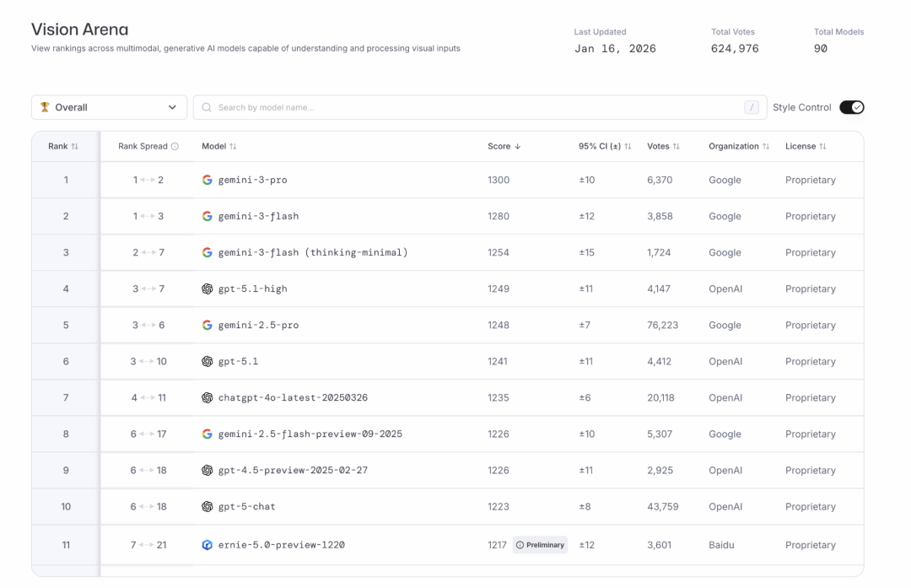Image resolution: width=911 pixels, height=588 pixels.
Task: Click the score 1300 cell
Action: [499, 181]
